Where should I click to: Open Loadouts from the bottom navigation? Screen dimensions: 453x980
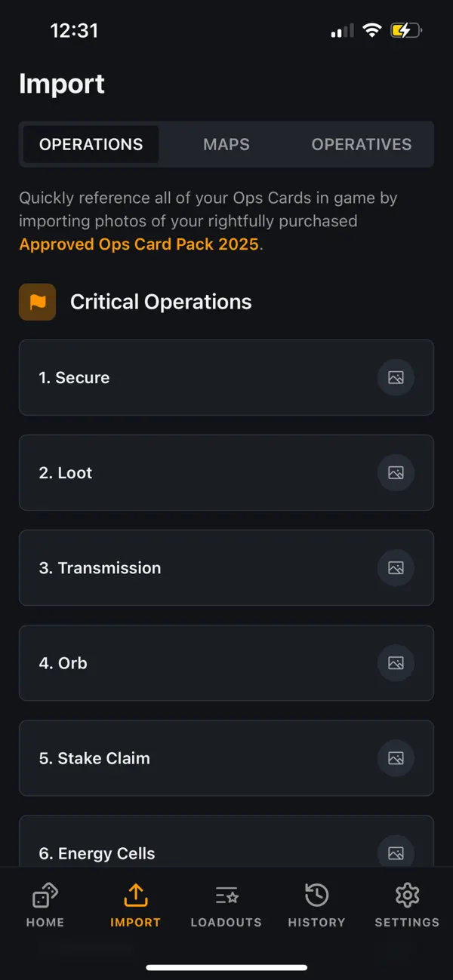pyautogui.click(x=226, y=905)
